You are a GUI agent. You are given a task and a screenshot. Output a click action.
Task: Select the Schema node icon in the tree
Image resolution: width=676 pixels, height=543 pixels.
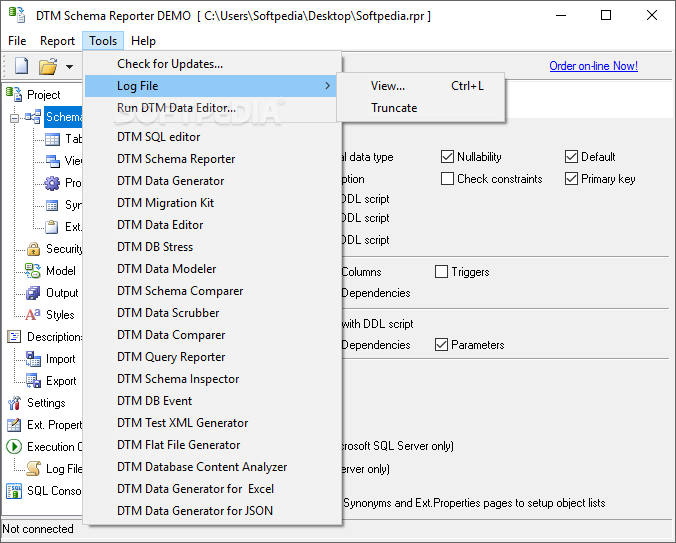(x=33, y=116)
